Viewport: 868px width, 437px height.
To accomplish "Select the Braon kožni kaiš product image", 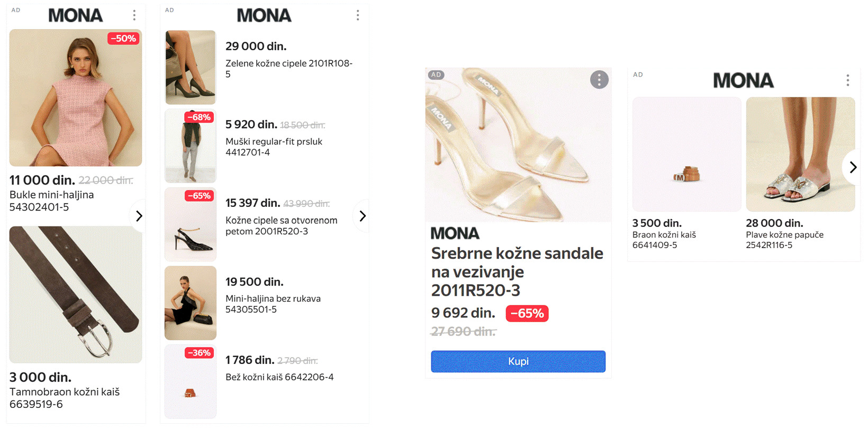I will tap(686, 154).
